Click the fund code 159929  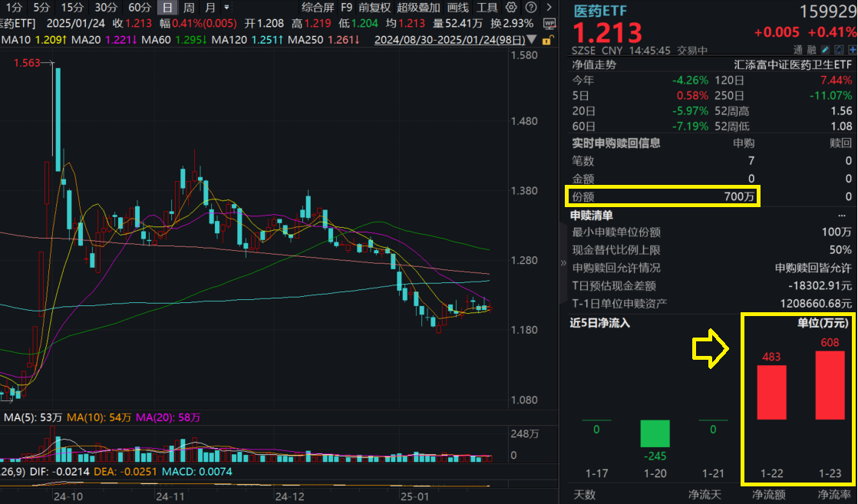[827, 11]
